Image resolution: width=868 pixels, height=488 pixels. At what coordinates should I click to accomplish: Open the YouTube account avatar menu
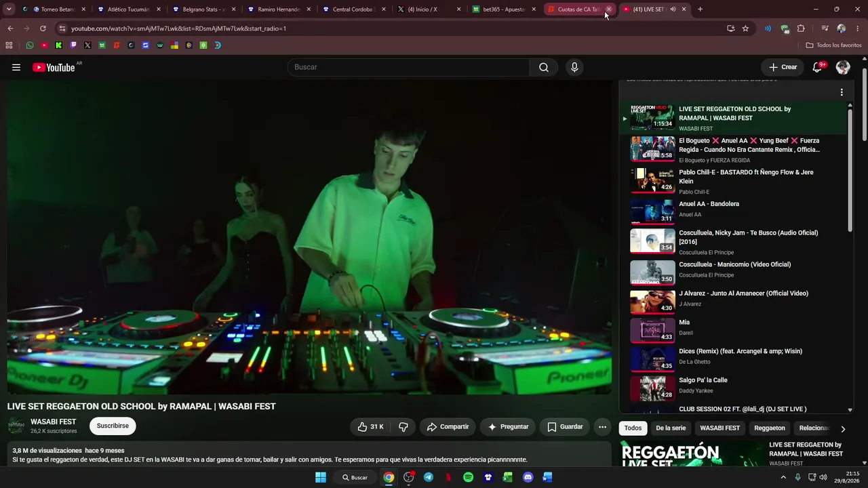843,67
